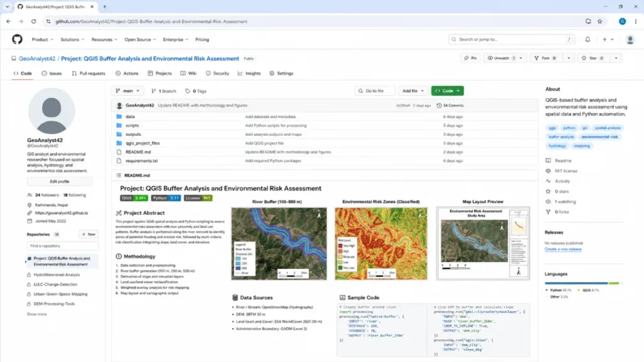The height and width of the screenshot is (362, 644).
Task: Star this repository
Action: tap(592, 58)
